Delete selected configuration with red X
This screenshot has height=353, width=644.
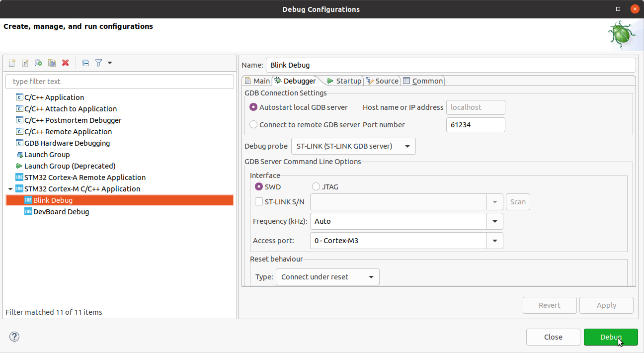(65, 63)
